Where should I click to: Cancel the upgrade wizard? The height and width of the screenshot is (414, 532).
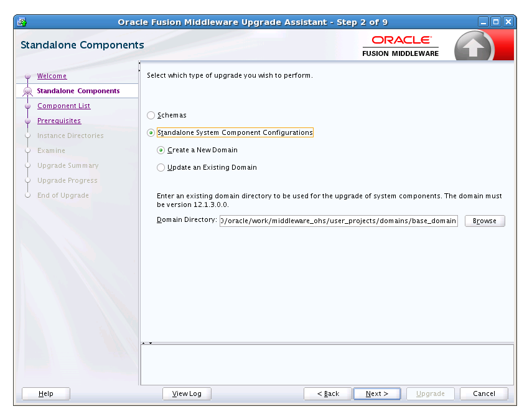tap(484, 393)
